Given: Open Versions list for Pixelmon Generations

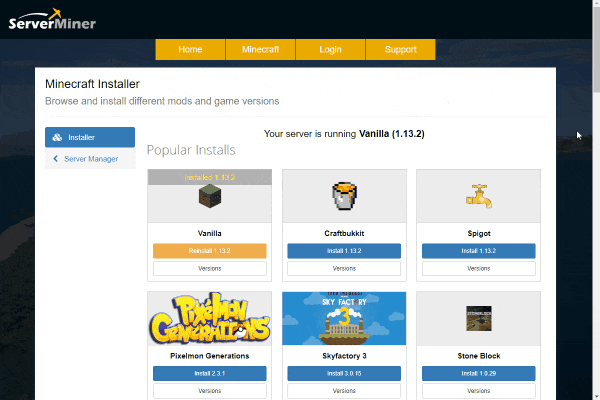Looking at the screenshot, I should click(x=210, y=391).
